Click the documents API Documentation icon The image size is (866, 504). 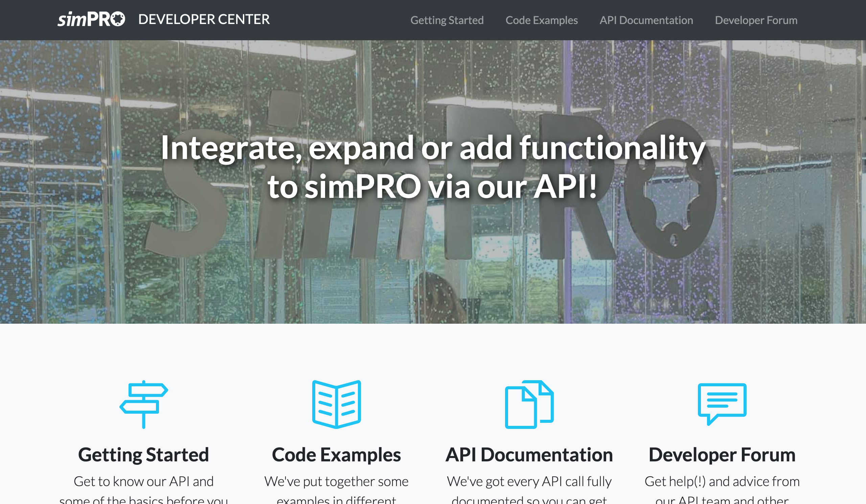pos(529,404)
